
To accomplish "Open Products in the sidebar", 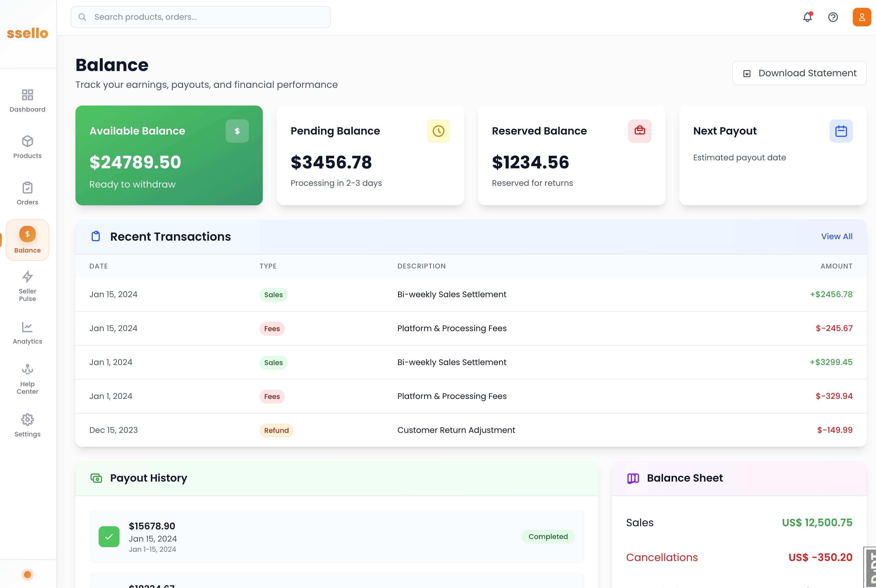I will (27, 147).
